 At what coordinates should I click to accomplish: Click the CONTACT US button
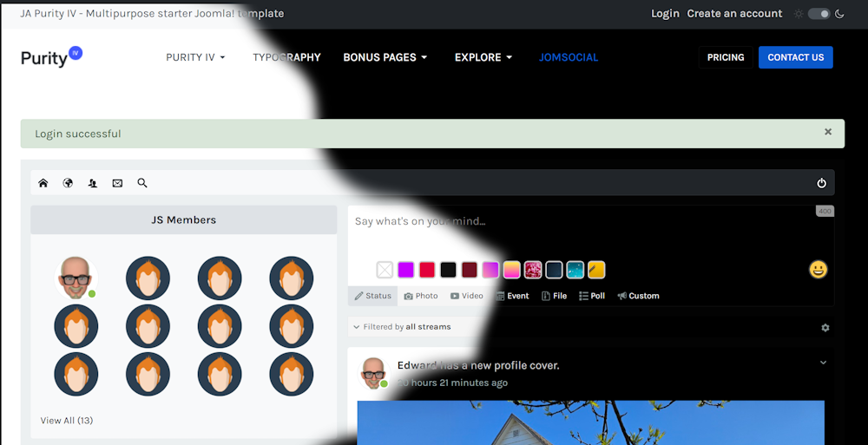point(795,57)
